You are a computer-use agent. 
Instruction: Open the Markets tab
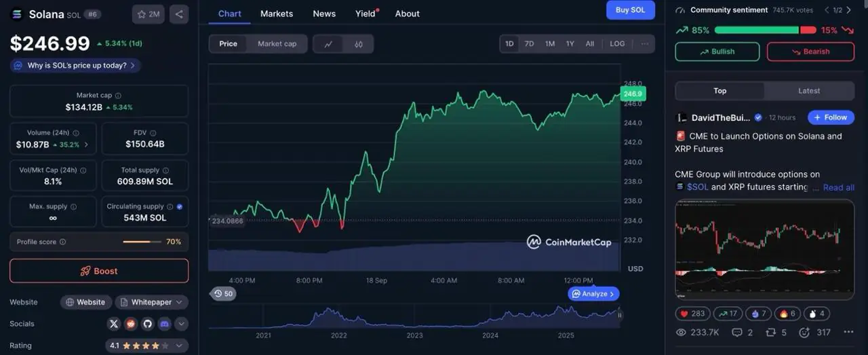click(x=277, y=14)
